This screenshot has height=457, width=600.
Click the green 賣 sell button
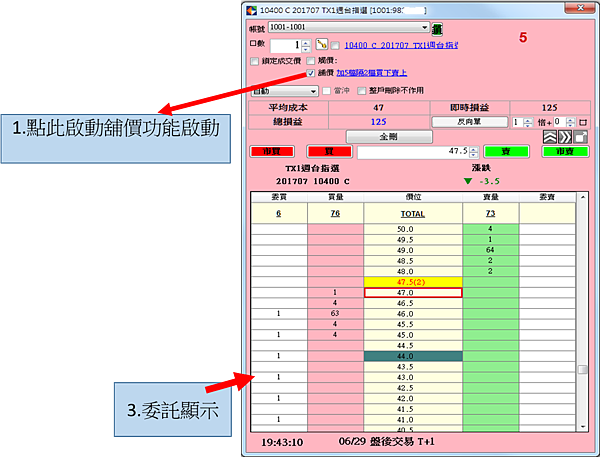(x=506, y=152)
